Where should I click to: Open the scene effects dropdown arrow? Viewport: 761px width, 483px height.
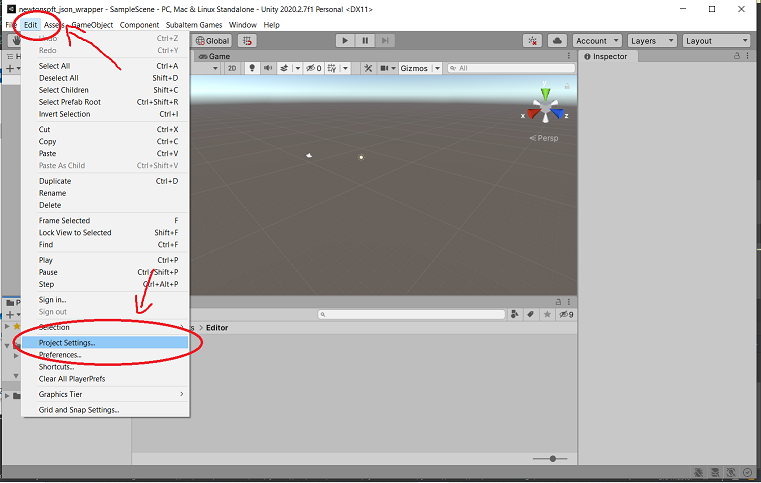298,68
